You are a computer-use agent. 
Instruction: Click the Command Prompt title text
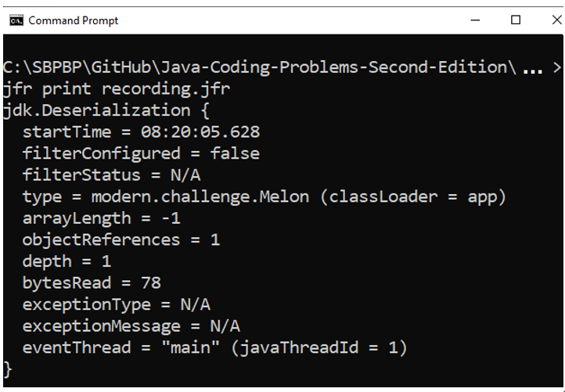tap(73, 20)
